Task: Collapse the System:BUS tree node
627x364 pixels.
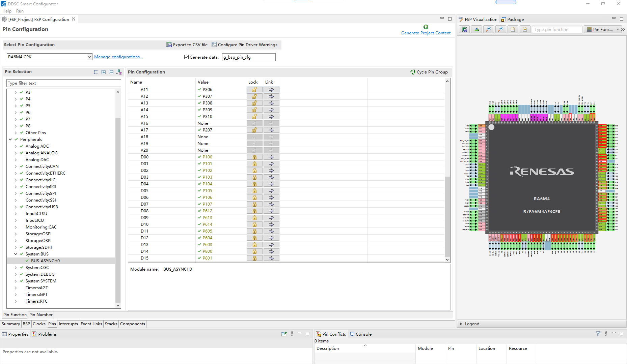Action: click(16, 254)
